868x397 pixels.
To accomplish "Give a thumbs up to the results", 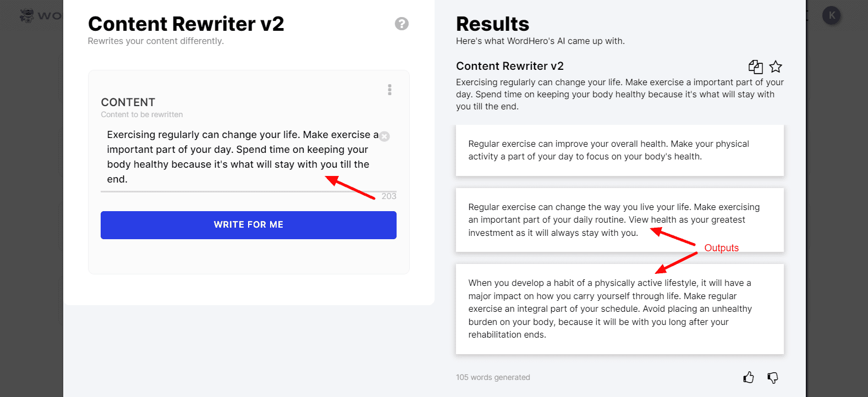I will coord(749,377).
